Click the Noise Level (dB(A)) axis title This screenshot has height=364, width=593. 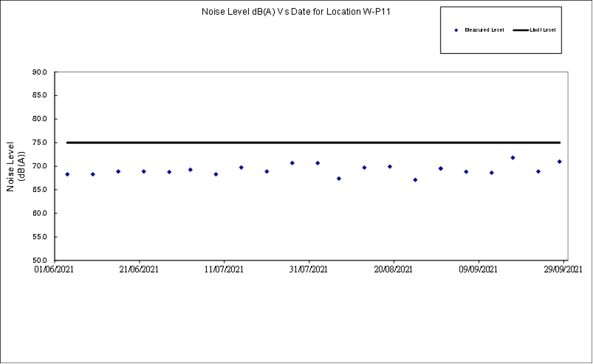pos(16,167)
